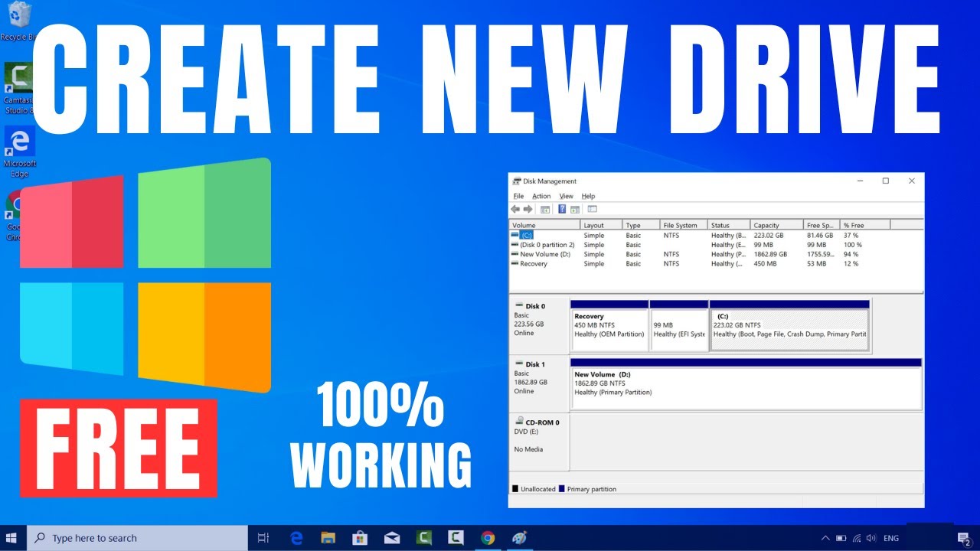Sort by the Layout column header
This screenshot has width=980, height=551.
click(600, 225)
